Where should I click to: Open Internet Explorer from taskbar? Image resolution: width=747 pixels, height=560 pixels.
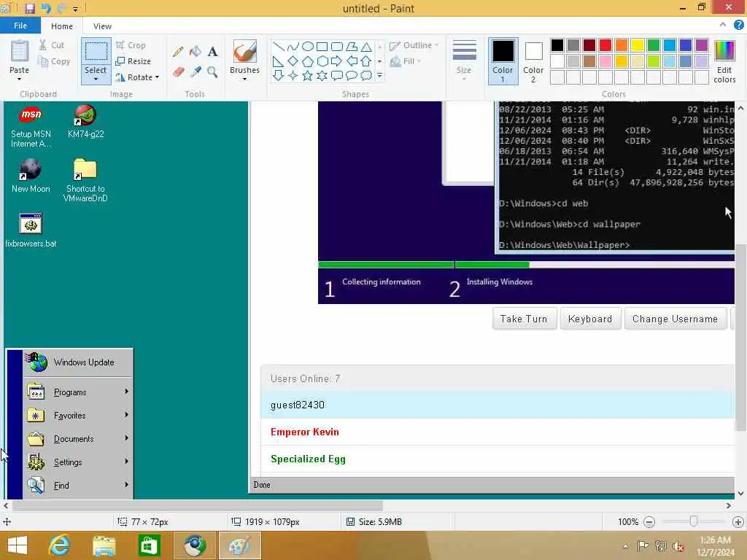(x=59, y=545)
